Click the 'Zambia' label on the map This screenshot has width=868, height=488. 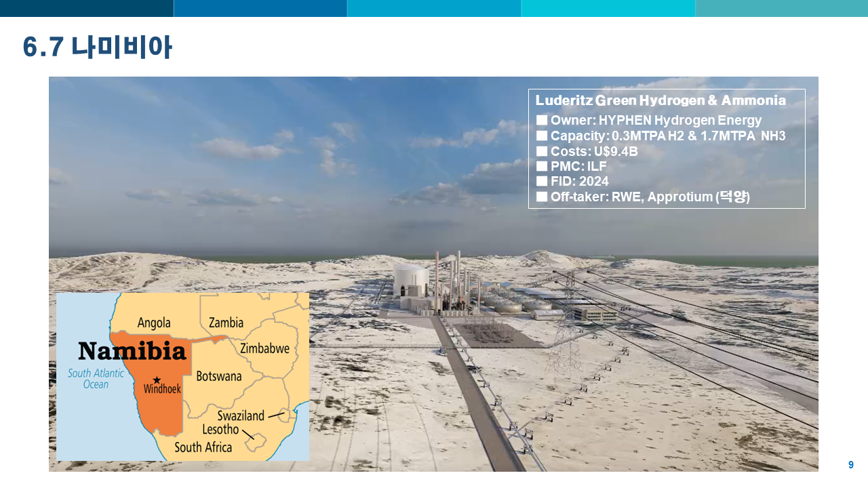coord(226,323)
